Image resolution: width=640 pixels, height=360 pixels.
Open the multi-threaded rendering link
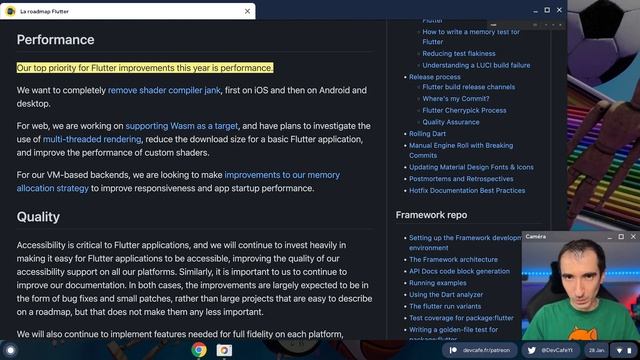[92, 139]
